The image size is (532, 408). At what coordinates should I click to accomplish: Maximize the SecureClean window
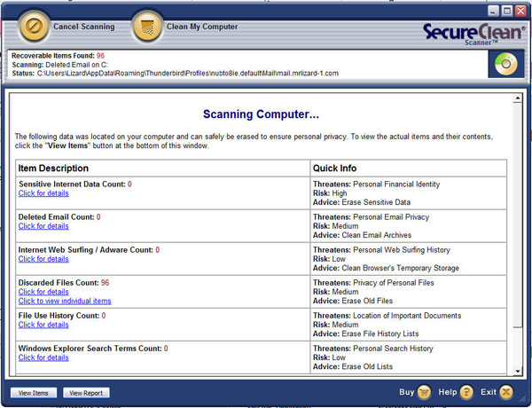point(507,11)
